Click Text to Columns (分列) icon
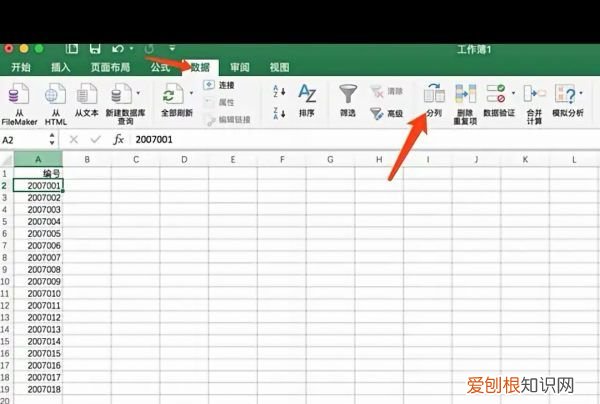600x404 pixels. coord(434,94)
